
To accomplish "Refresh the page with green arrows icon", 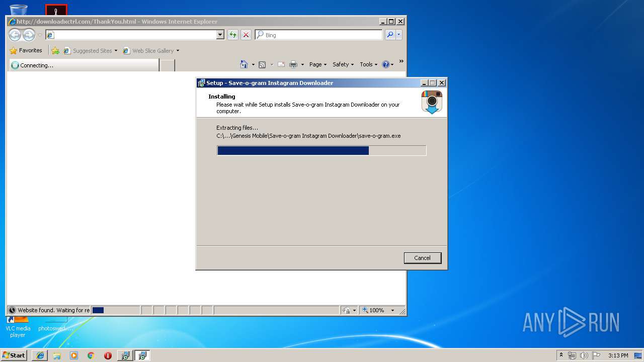I will click(x=232, y=35).
